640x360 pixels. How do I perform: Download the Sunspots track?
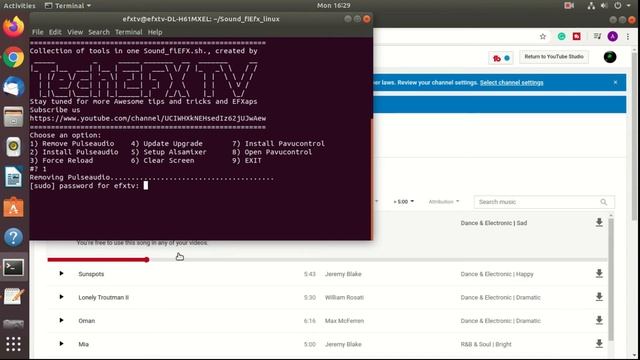599,273
